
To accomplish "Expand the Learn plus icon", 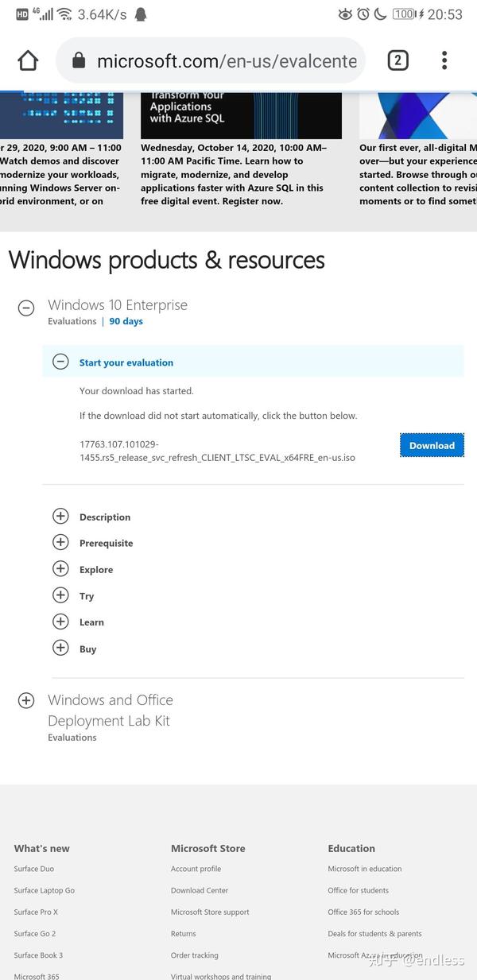I will [x=60, y=621].
